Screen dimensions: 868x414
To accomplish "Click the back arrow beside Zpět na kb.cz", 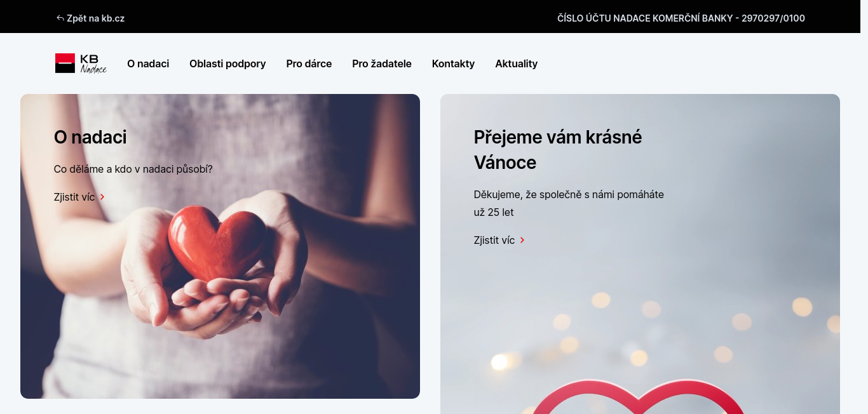I will (60, 18).
